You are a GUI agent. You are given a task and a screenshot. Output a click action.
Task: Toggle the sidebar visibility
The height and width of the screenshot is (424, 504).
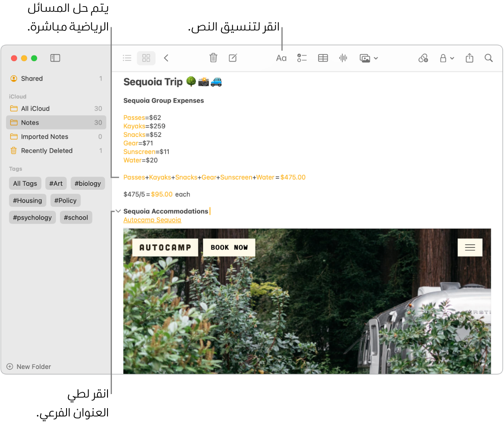[x=55, y=58]
